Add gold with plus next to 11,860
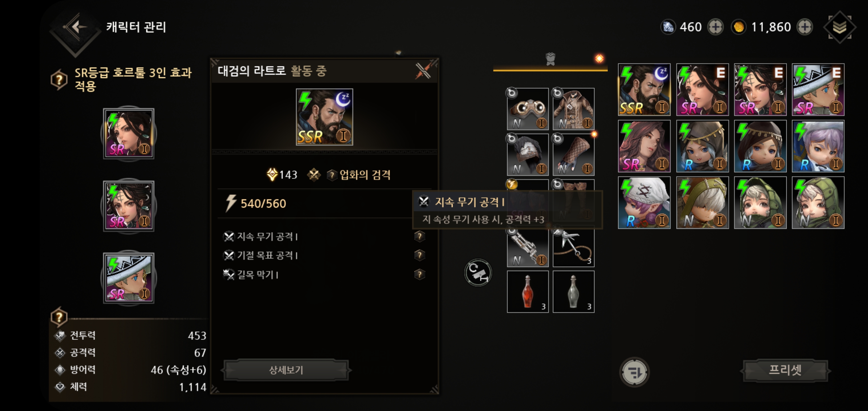This screenshot has width=868, height=411. tap(805, 27)
